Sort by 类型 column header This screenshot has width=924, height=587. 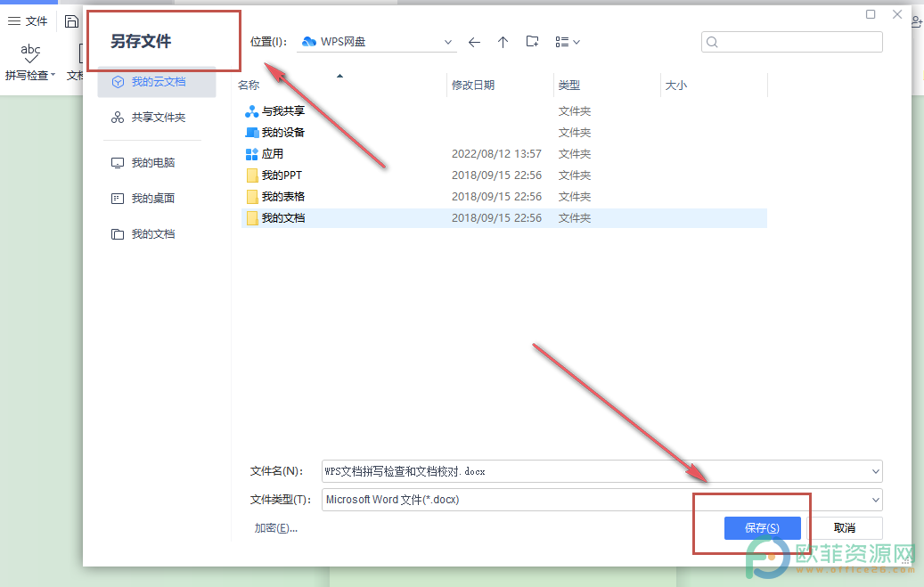point(569,86)
